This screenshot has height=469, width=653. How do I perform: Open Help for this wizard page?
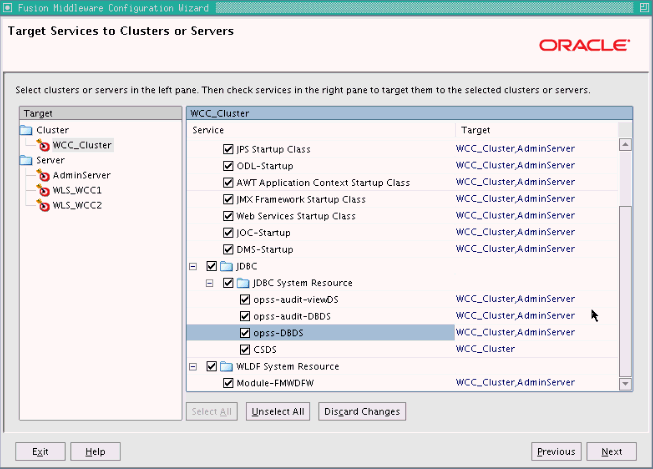(95, 452)
